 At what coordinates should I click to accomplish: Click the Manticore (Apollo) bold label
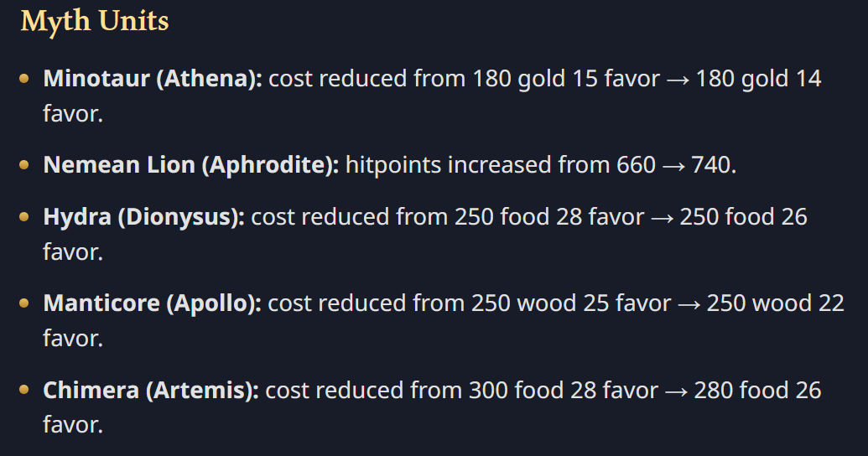[x=152, y=303]
